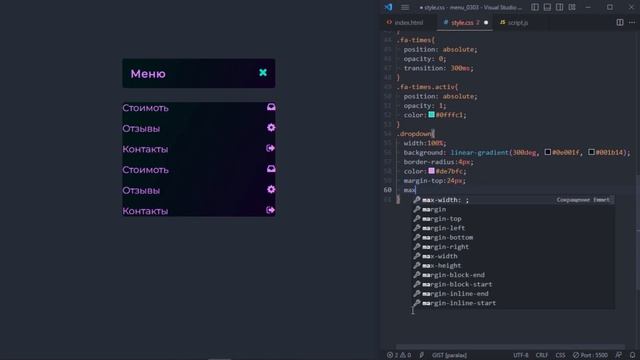640x360 pixels.
Task: Split the editor to the right
Action: pos(620,22)
